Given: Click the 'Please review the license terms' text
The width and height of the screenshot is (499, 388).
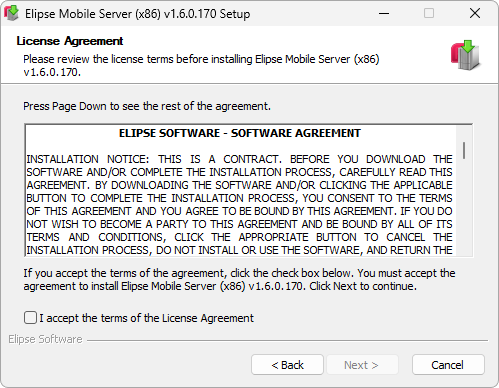Looking at the screenshot, I should click(x=201, y=65).
